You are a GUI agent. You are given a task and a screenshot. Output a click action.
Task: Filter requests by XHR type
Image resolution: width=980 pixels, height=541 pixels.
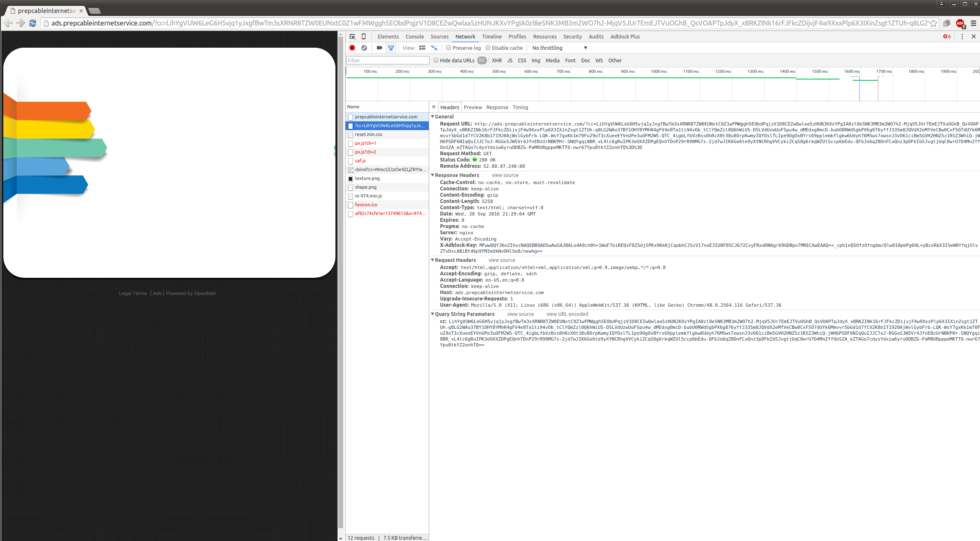496,61
